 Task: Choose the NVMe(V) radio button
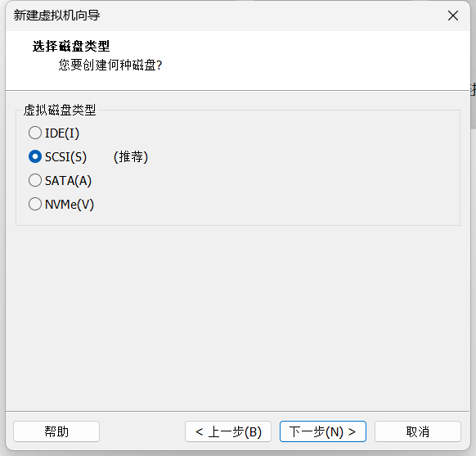(35, 204)
